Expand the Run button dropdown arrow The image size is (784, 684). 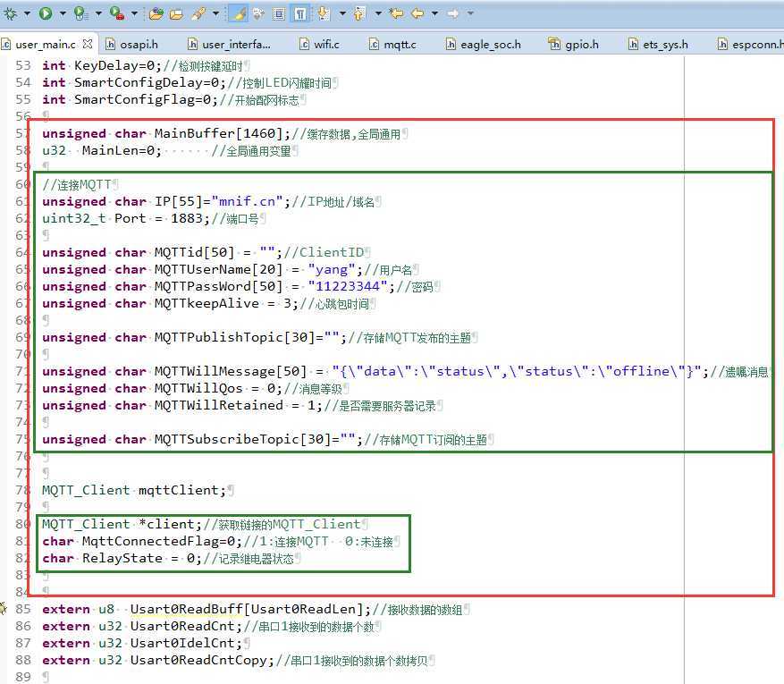tap(63, 13)
